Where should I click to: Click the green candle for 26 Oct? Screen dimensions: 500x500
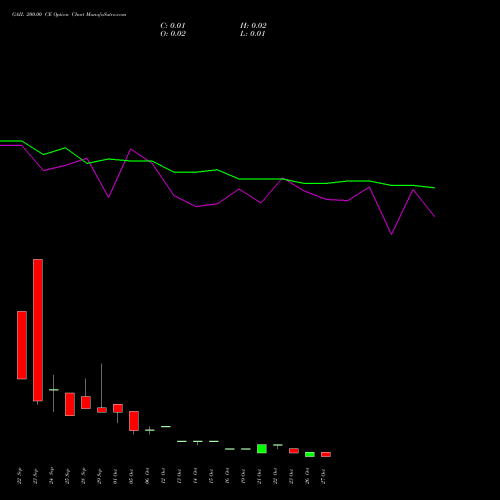(310, 454)
